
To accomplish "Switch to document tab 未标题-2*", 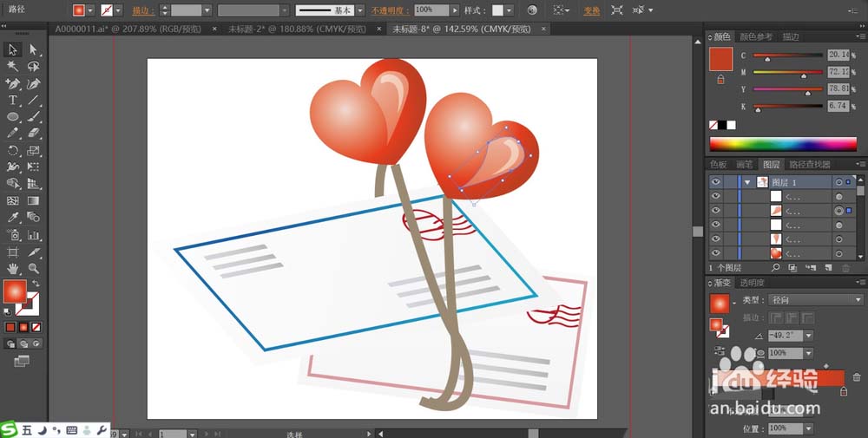I will (x=297, y=29).
